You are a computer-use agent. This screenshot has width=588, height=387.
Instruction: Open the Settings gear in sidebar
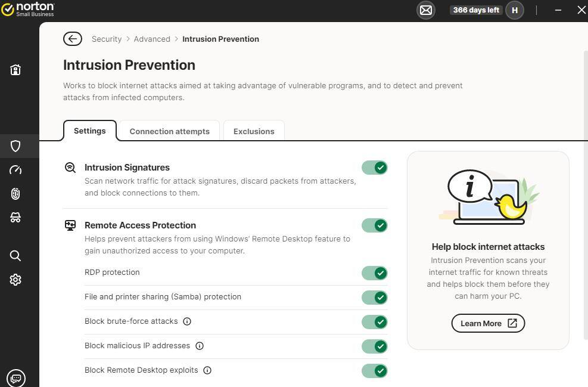click(x=15, y=280)
